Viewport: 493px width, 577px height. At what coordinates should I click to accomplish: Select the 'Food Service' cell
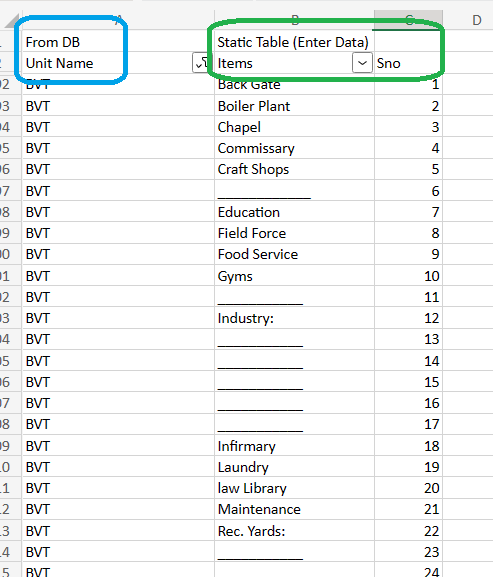coord(294,254)
